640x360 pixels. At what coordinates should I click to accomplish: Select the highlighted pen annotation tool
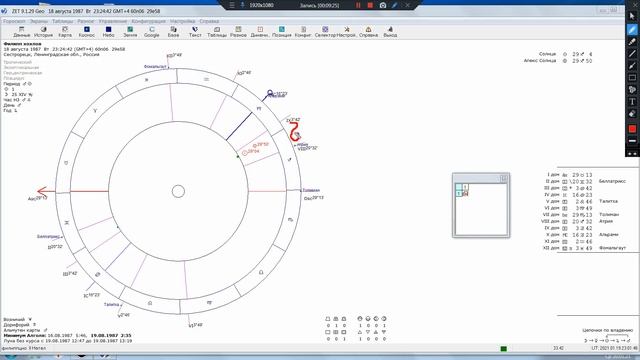pos(632,29)
